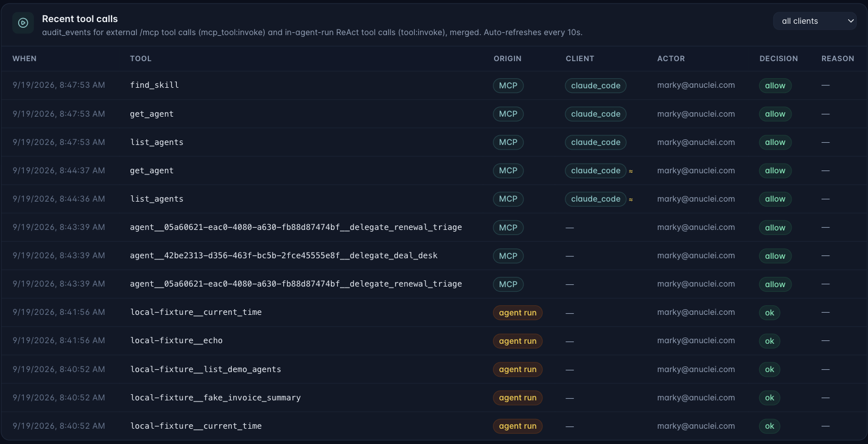Click timestamp in the delegate_deal_desk row

tap(59, 255)
